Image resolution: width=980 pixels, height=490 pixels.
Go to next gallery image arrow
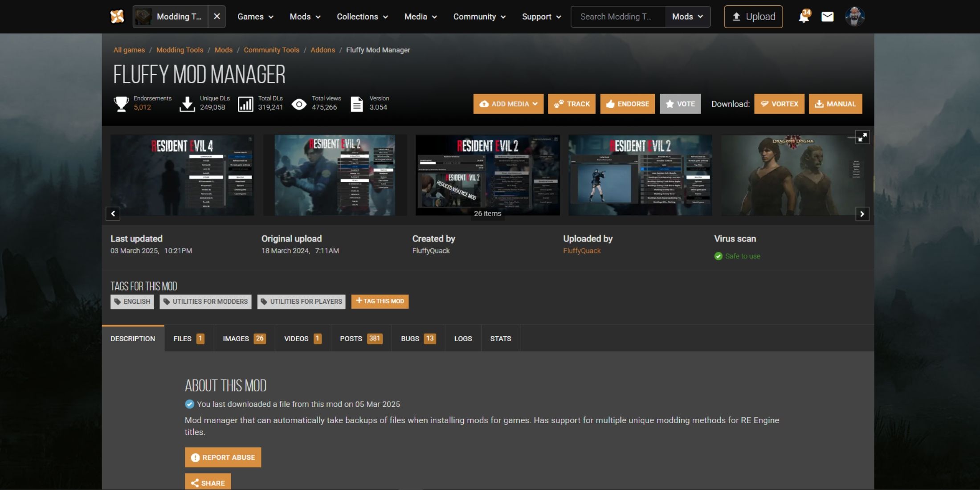[862, 214]
